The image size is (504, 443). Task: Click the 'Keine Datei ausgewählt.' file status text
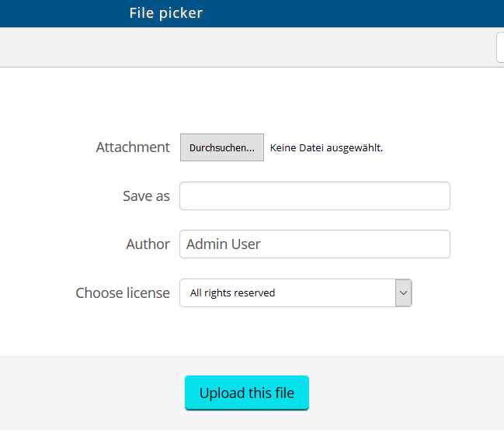326,147
